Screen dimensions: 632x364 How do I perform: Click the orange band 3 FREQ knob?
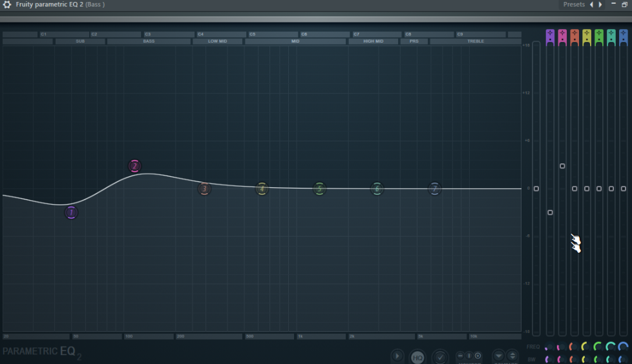click(574, 347)
